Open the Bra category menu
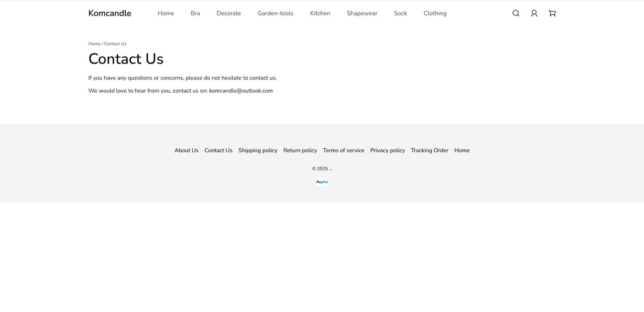 [x=195, y=13]
